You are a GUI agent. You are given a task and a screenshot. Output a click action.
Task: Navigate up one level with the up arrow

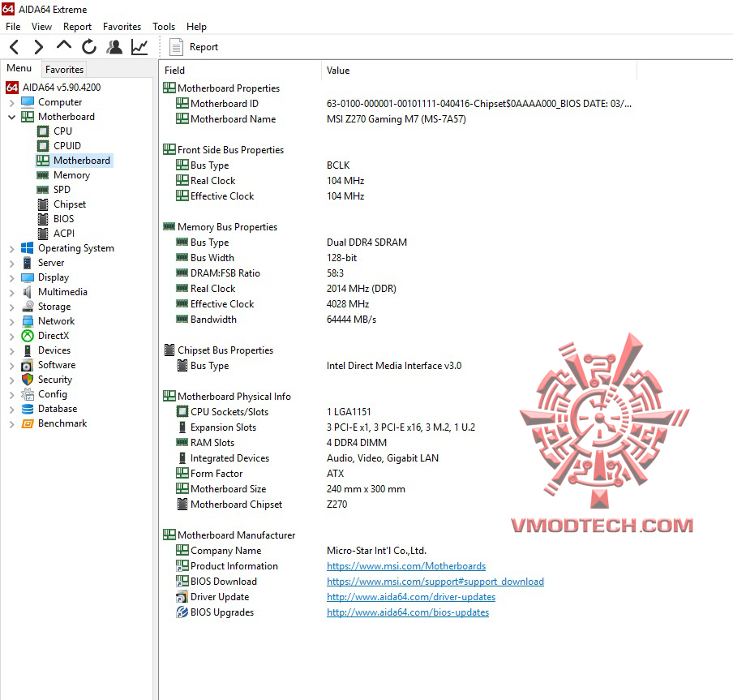pos(63,45)
